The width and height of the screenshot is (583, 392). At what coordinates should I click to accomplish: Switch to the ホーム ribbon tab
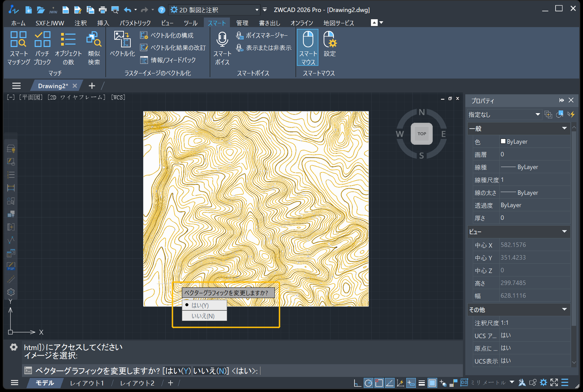(x=18, y=23)
